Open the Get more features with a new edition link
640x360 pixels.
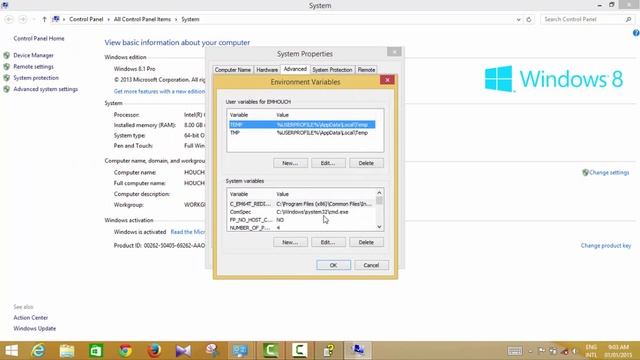coord(159,91)
